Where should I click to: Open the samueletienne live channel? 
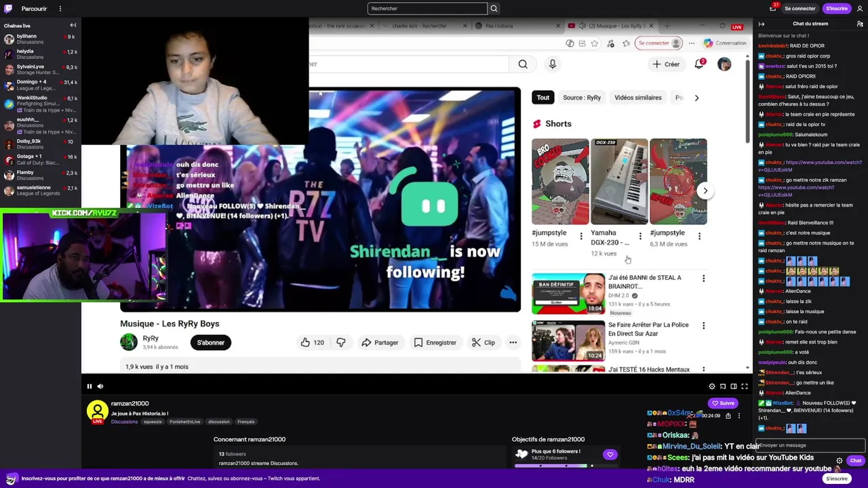click(41, 190)
